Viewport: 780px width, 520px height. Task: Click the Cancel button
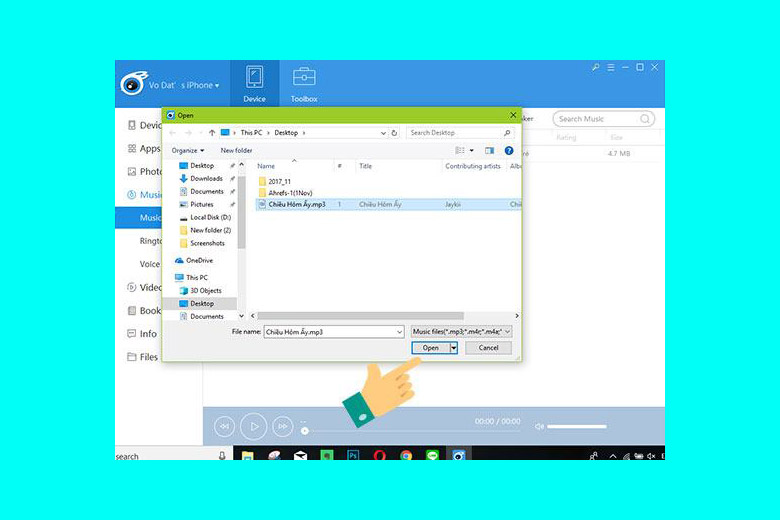click(488, 348)
